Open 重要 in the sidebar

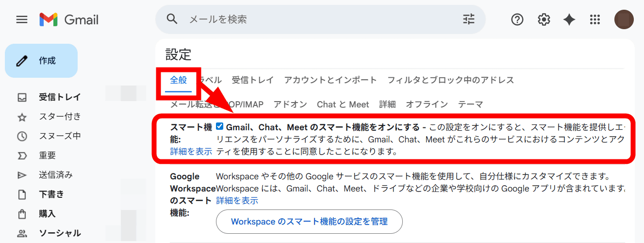(48, 156)
